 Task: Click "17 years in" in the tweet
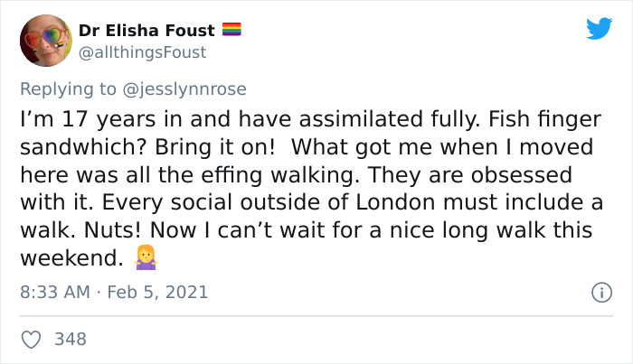[105, 118]
